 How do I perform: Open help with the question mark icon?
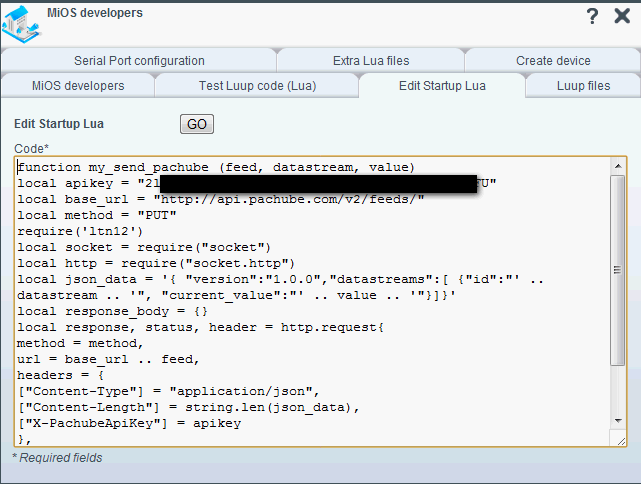592,16
